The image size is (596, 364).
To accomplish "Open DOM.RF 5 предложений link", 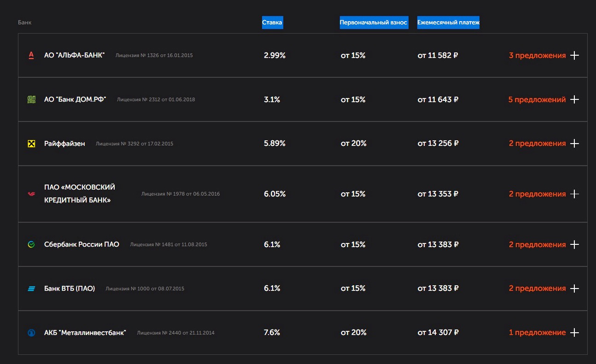I will tap(537, 99).
